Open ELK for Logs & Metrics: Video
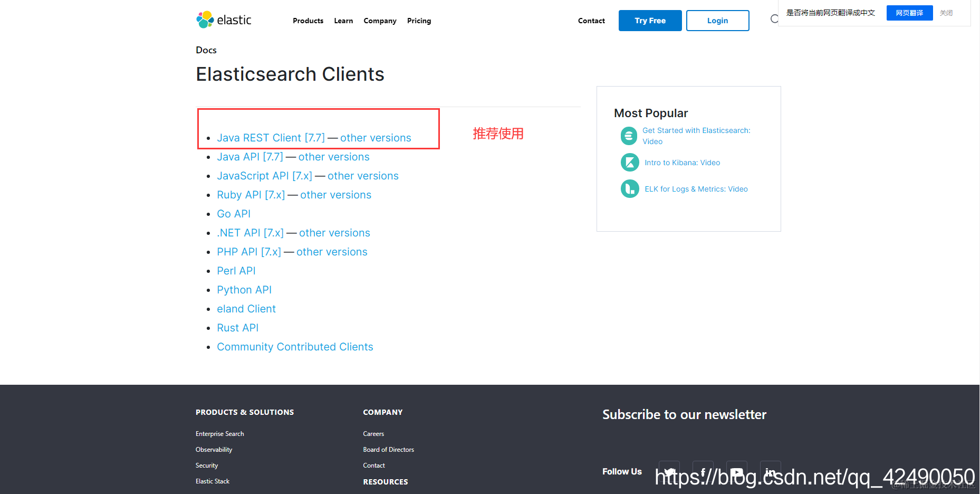This screenshot has height=494, width=980. (x=696, y=189)
